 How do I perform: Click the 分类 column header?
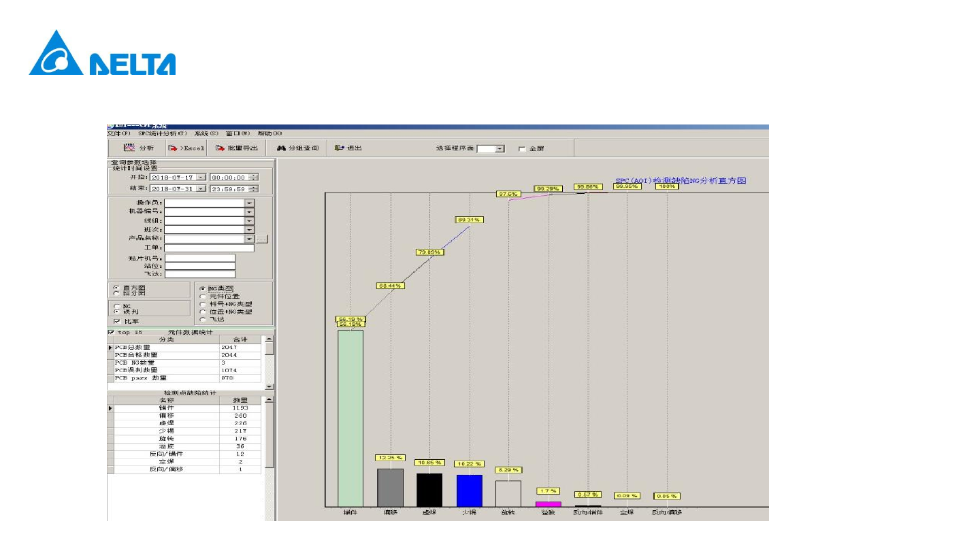[167, 339]
